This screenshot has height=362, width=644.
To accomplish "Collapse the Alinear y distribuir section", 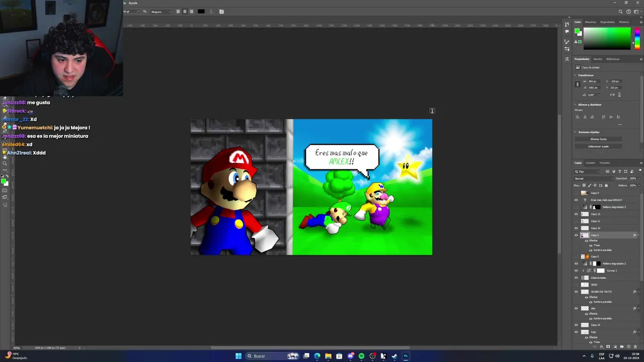I will [575, 105].
